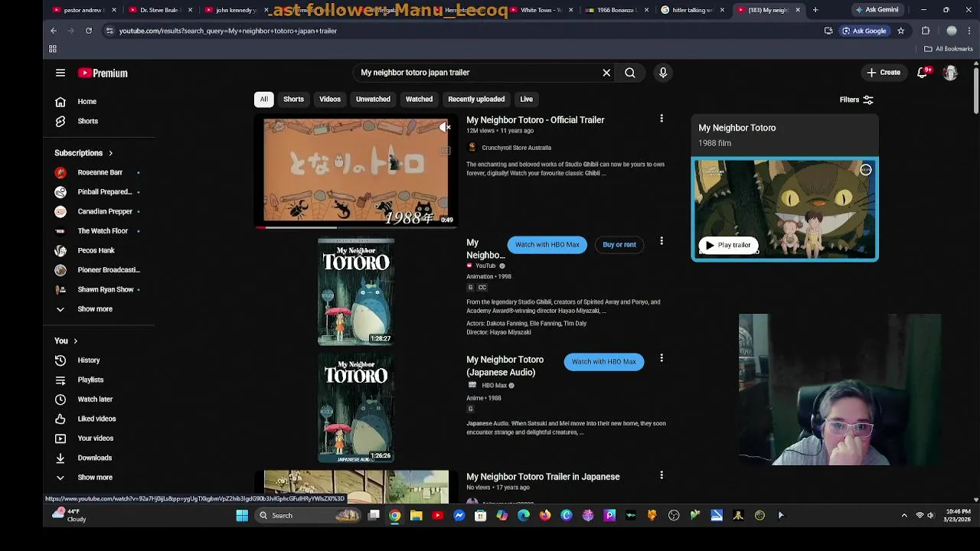The width and height of the screenshot is (980, 551).
Task: Open options for Japanese Audio result
Action: pos(661,358)
